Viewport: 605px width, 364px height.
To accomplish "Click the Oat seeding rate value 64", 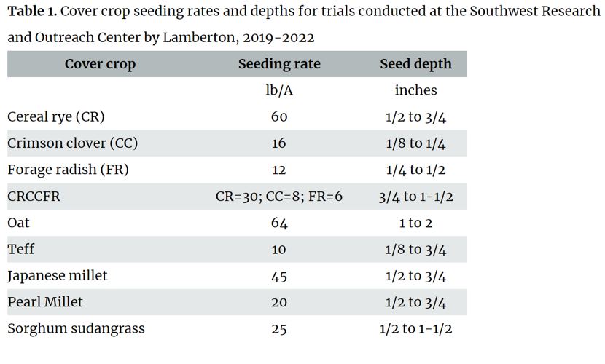I will [x=279, y=223].
